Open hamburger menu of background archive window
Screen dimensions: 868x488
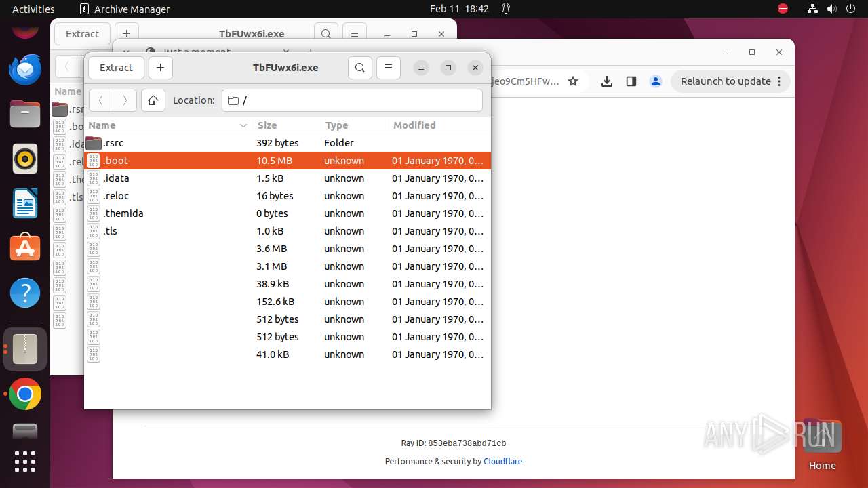(355, 34)
